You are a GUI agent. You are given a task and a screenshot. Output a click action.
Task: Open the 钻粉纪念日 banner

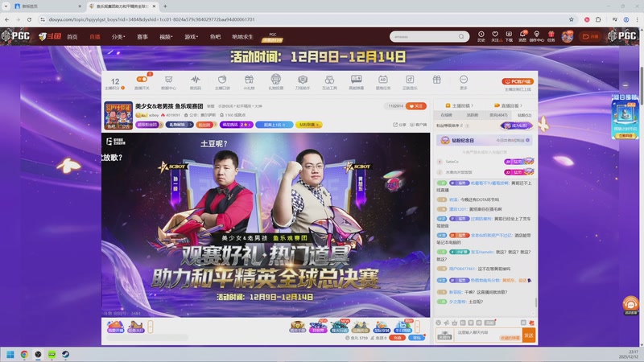pyautogui.click(x=485, y=140)
